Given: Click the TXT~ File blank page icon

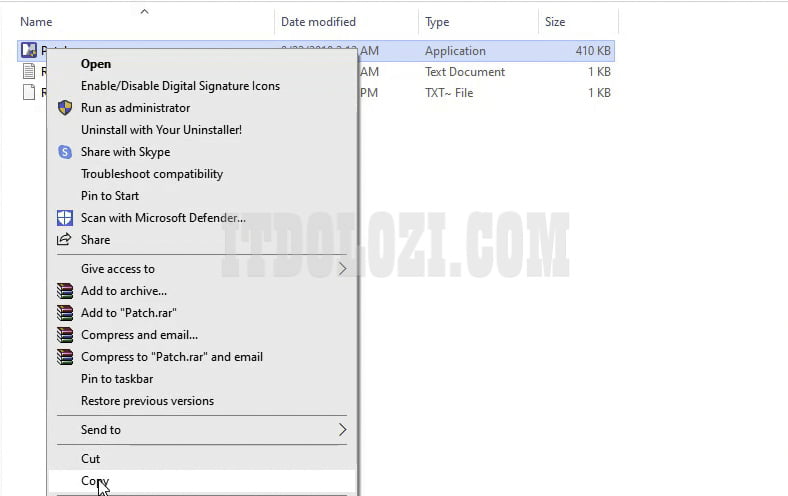Looking at the screenshot, I should (x=29, y=92).
